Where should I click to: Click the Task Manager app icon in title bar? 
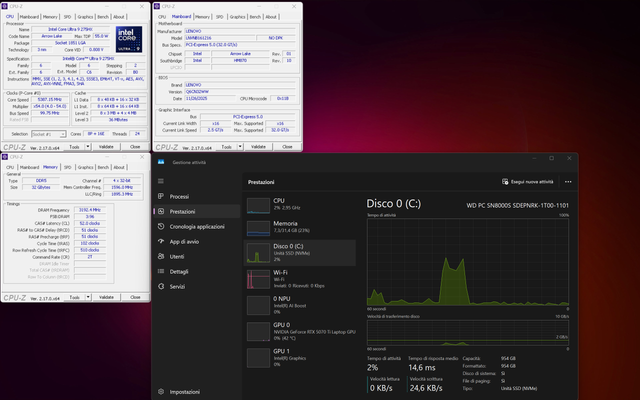point(161,162)
